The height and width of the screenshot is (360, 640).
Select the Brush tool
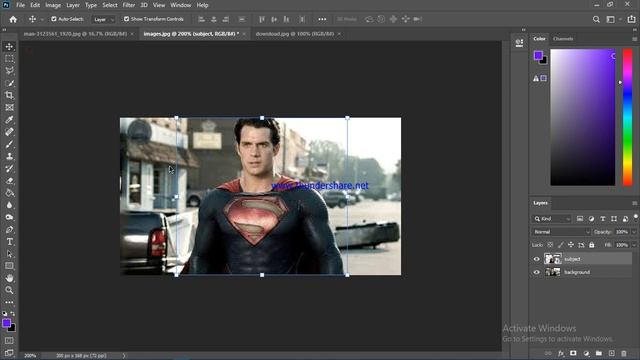pos(9,144)
